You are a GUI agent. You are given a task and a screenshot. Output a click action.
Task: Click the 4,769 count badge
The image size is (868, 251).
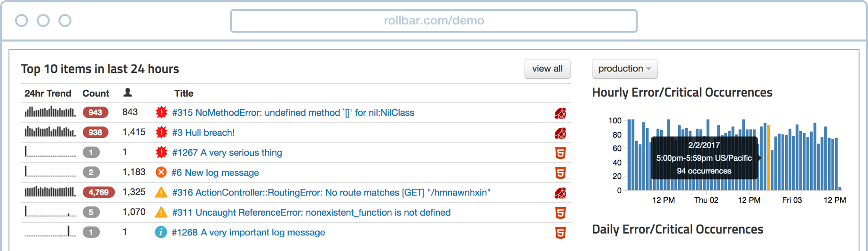[98, 192]
